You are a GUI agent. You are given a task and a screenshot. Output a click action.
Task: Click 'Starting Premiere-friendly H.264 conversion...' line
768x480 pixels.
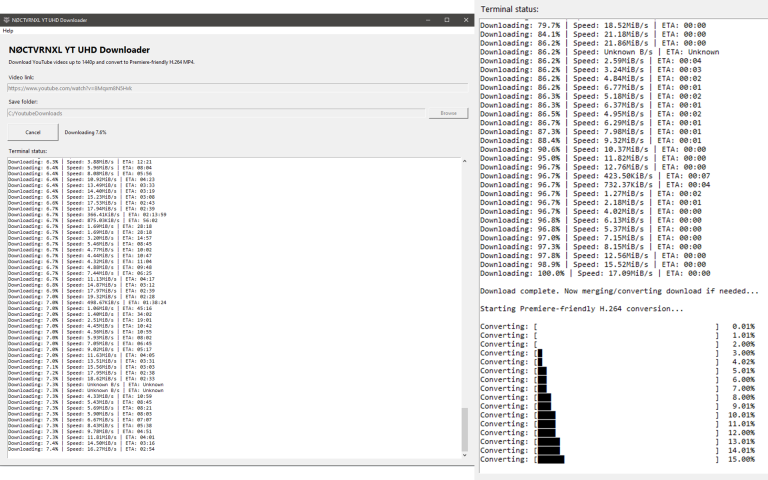[x=581, y=309]
